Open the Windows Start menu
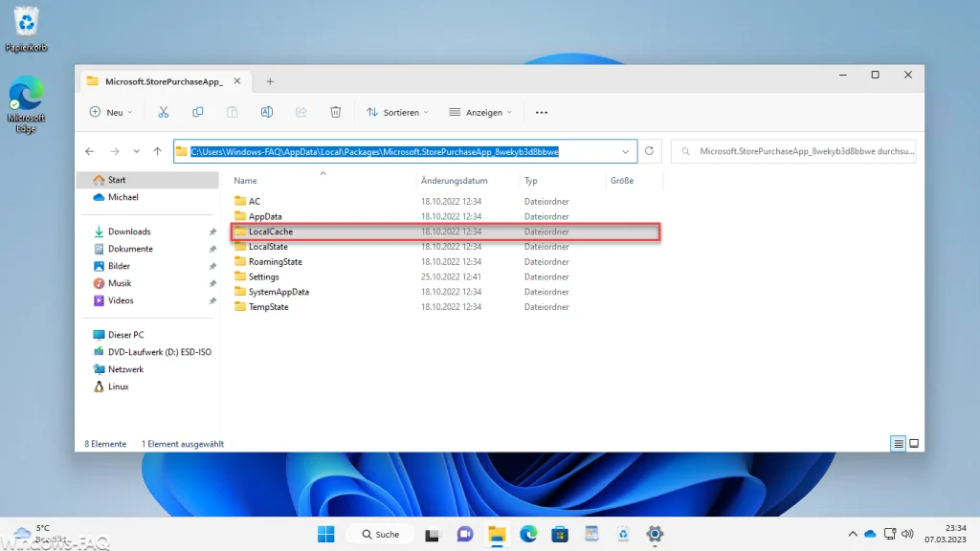Viewport: 980px width, 551px height. click(x=325, y=534)
